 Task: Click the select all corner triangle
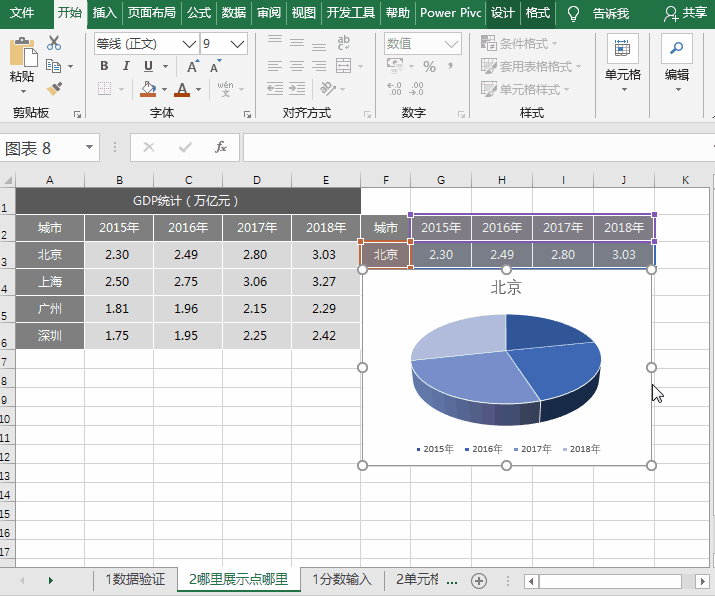[x=8, y=180]
